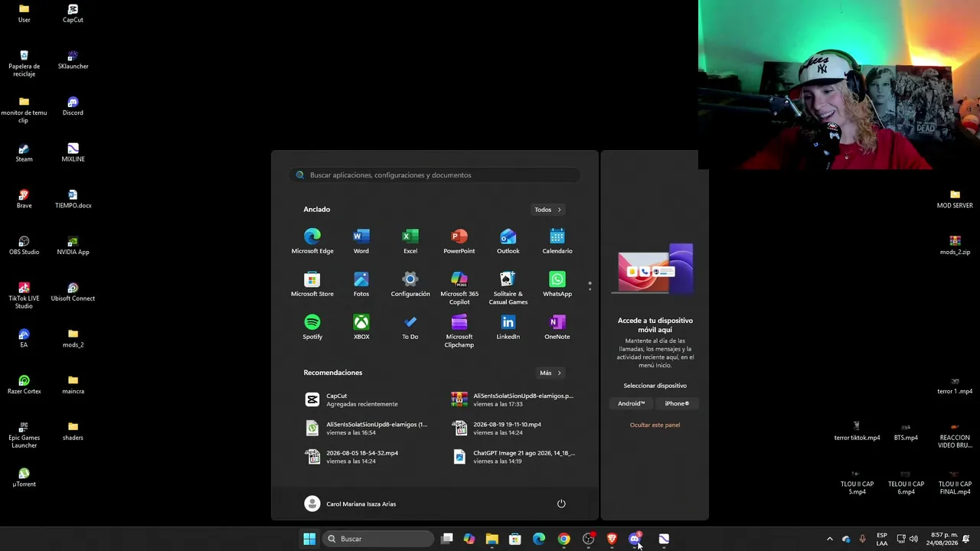Open Google Chrome from the taskbar
The width and height of the screenshot is (980, 551).
[563, 539]
